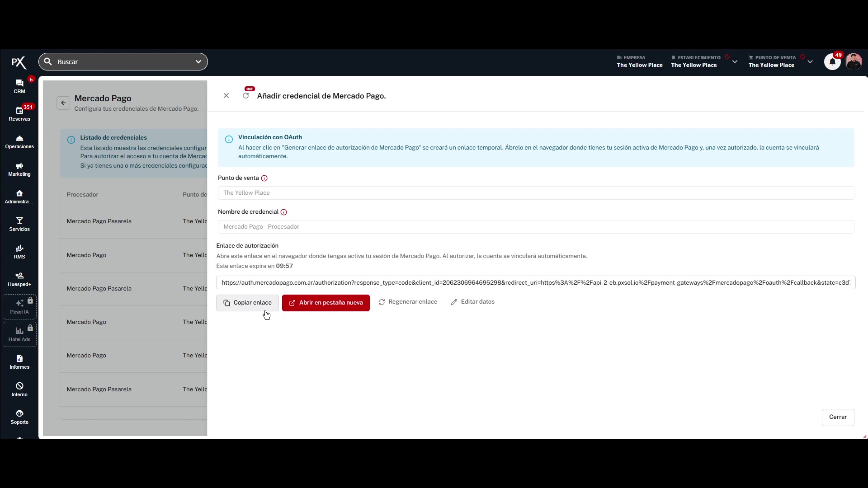Click the Buscar search field

123,62
